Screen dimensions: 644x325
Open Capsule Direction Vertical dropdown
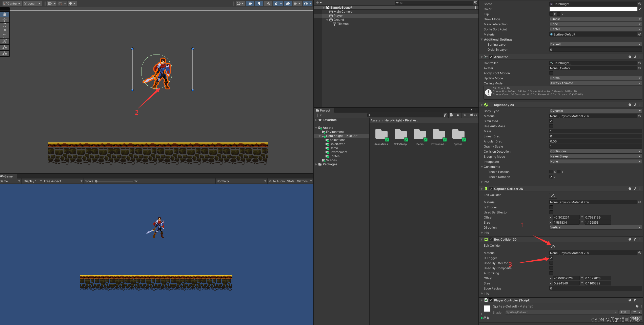coord(595,227)
